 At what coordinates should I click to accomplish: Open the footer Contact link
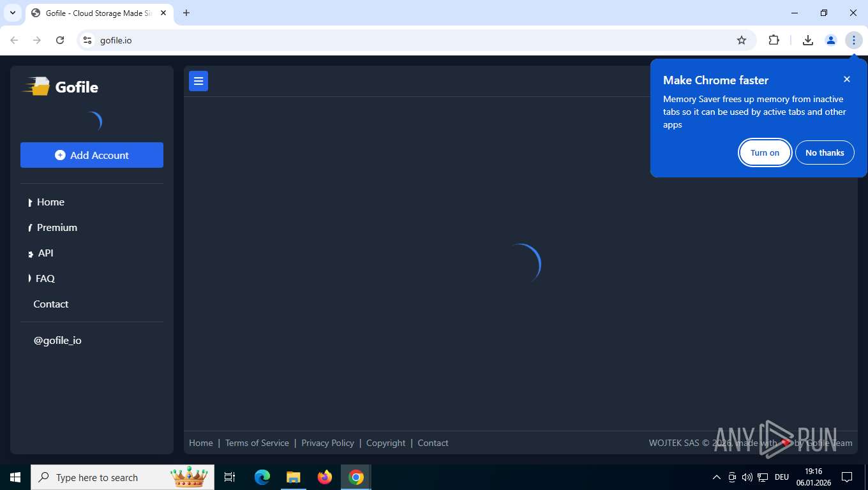coord(433,443)
